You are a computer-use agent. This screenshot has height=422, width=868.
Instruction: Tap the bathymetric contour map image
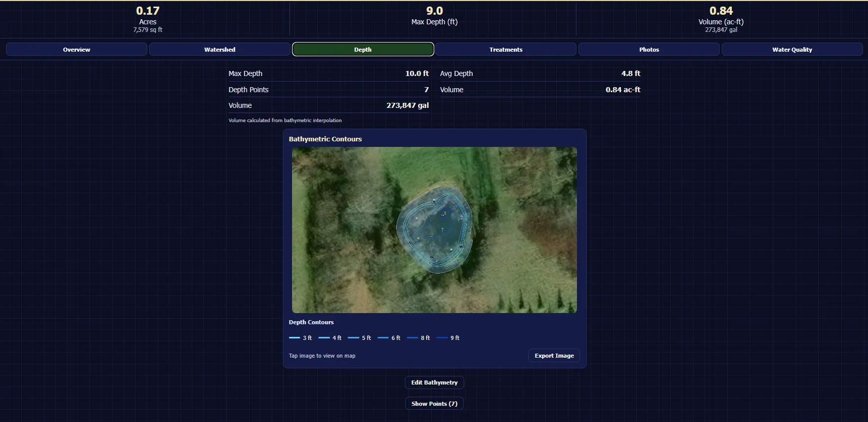pyautogui.click(x=434, y=230)
